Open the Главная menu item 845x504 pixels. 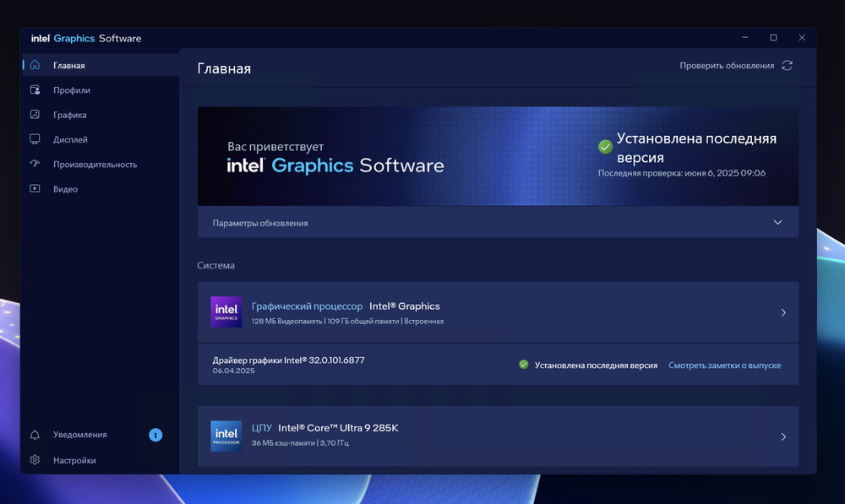(101, 65)
